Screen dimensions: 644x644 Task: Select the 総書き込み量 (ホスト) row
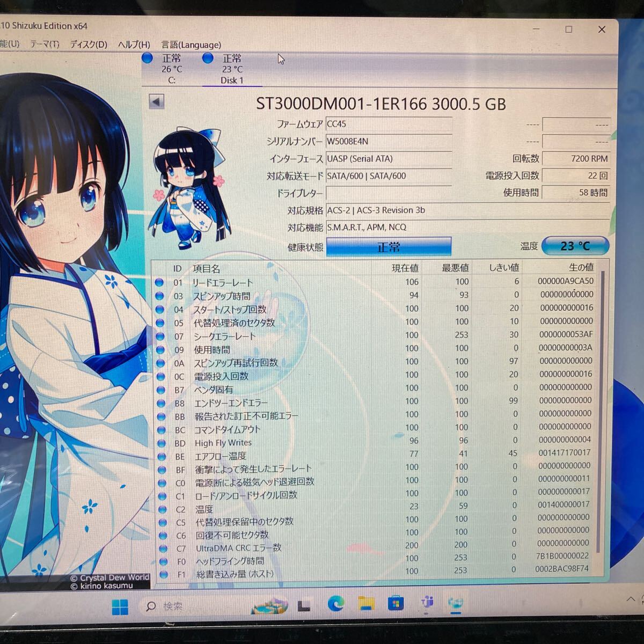coord(375,573)
